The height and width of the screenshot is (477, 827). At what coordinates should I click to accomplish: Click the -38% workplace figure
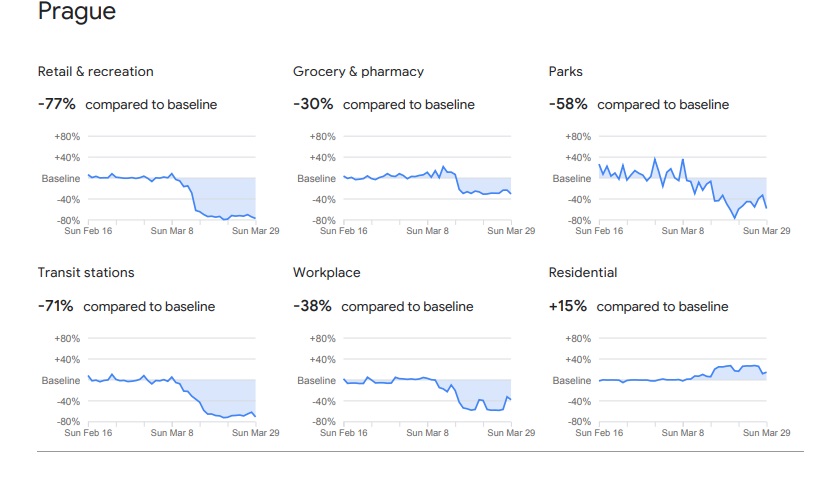pyautogui.click(x=312, y=306)
